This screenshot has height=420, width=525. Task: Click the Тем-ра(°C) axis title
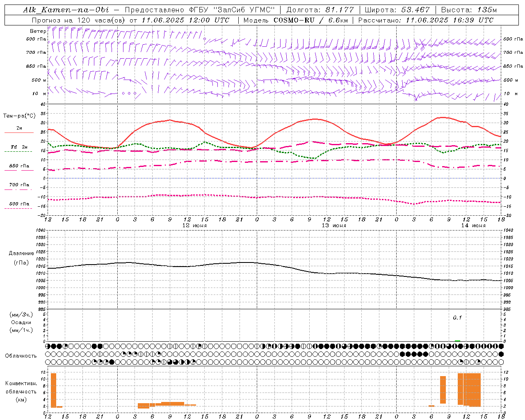coord(19,116)
